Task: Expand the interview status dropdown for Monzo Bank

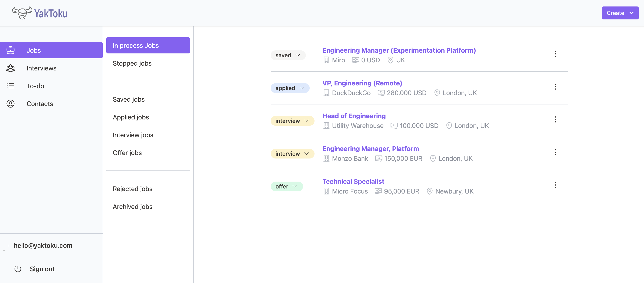Action: tap(292, 154)
